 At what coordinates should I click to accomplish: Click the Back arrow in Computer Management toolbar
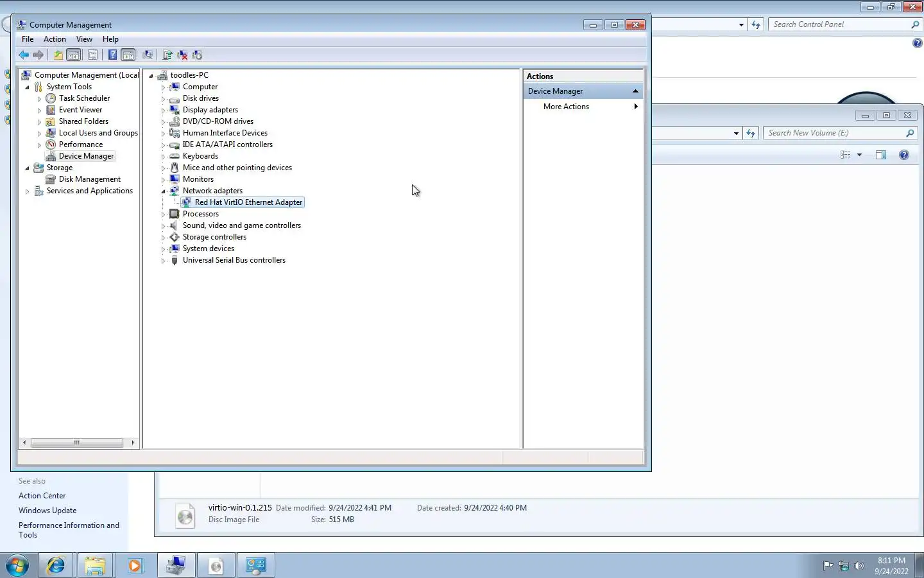tap(24, 55)
